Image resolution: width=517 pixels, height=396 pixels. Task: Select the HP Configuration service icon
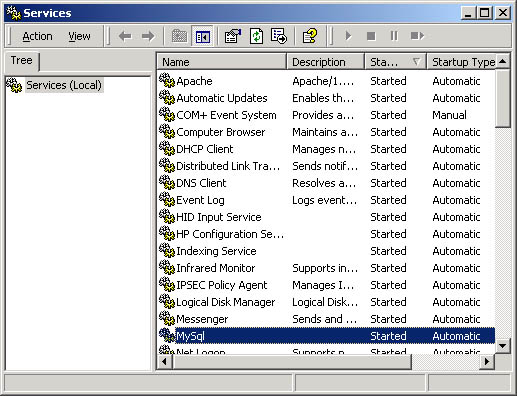point(167,234)
